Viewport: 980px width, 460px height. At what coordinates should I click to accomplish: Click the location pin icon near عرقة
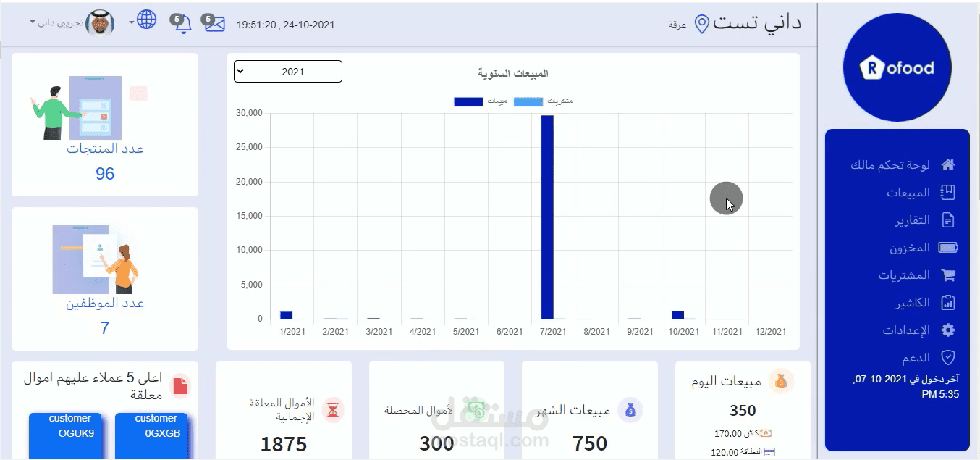coord(701,25)
